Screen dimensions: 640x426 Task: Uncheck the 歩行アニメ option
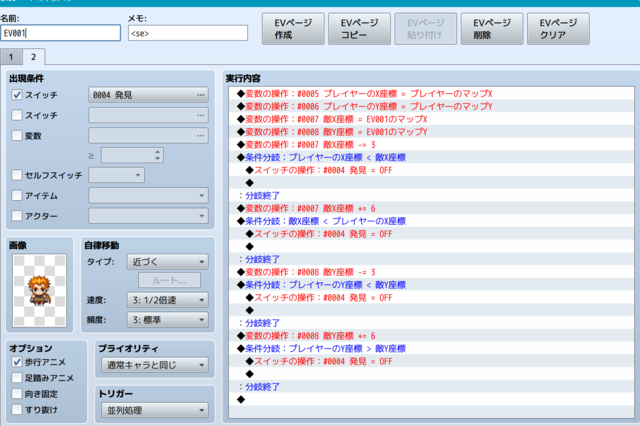tap(17, 362)
